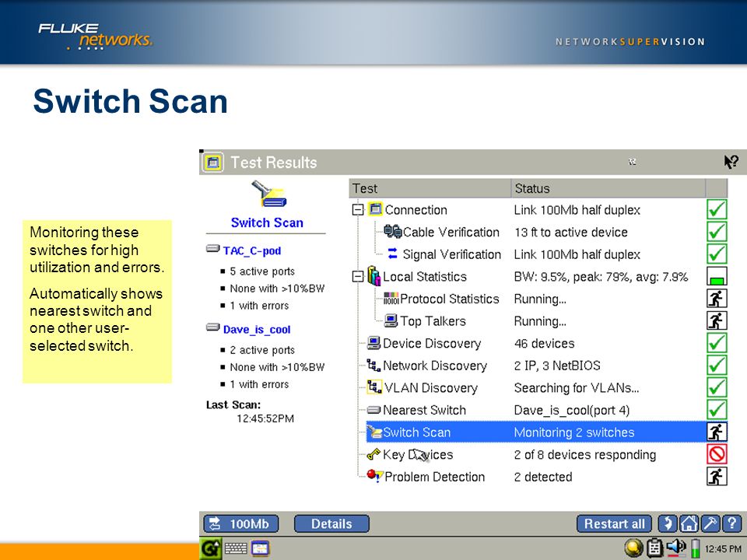Click the Restart all button
This screenshot has height=560, width=747.
click(615, 523)
